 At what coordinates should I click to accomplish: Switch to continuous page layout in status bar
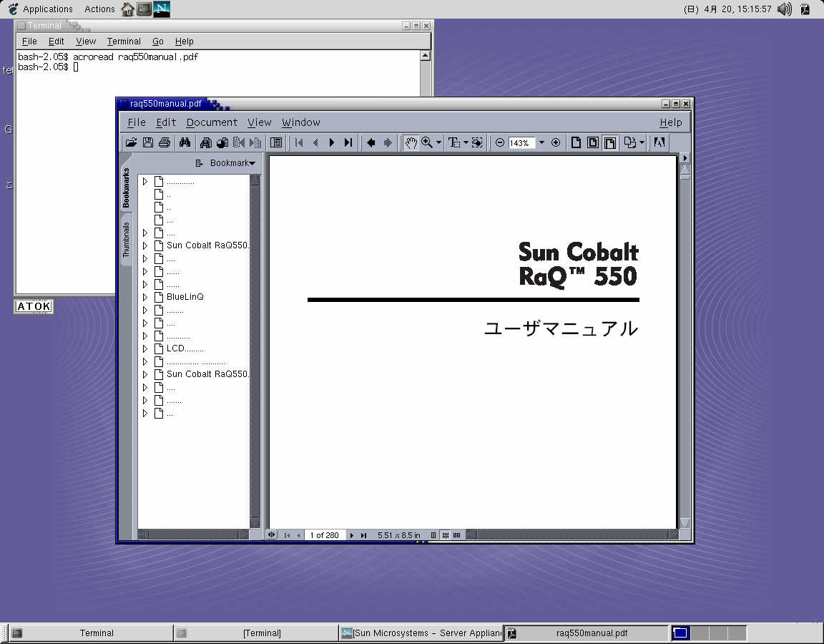click(x=446, y=535)
